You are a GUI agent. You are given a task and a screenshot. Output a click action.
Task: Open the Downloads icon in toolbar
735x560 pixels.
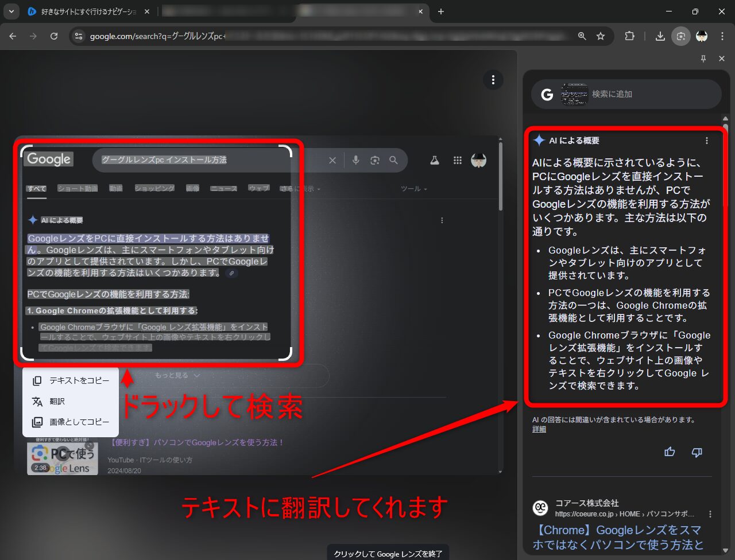(x=660, y=36)
